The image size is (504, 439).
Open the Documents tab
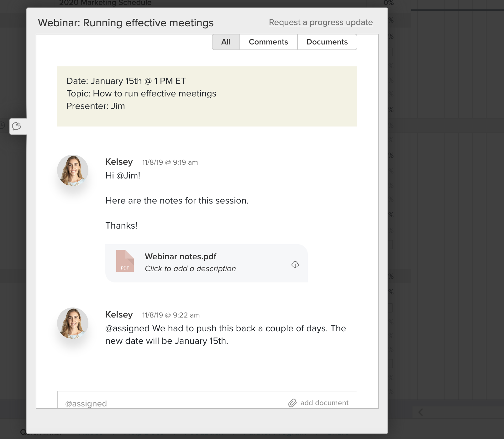point(327,42)
